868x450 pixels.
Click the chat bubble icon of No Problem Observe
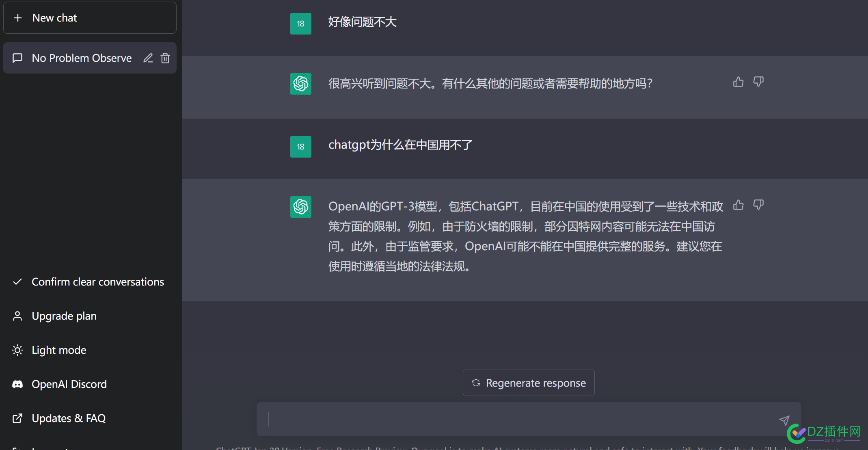click(x=17, y=58)
